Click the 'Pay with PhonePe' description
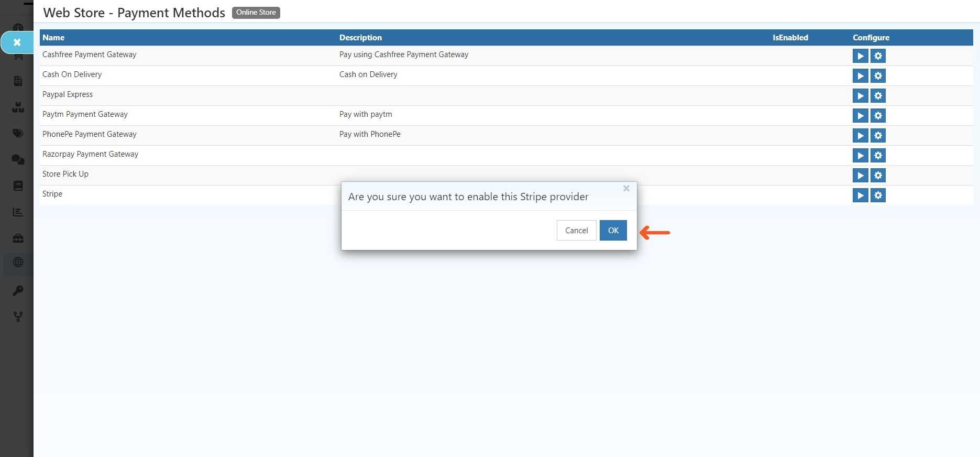 [x=370, y=134]
